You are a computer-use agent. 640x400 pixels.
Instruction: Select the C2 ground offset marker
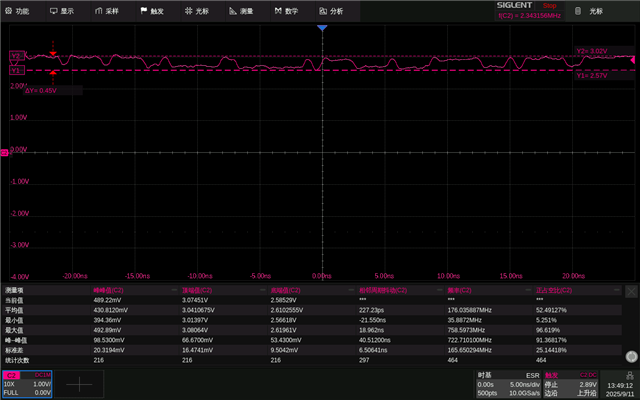click(4, 152)
